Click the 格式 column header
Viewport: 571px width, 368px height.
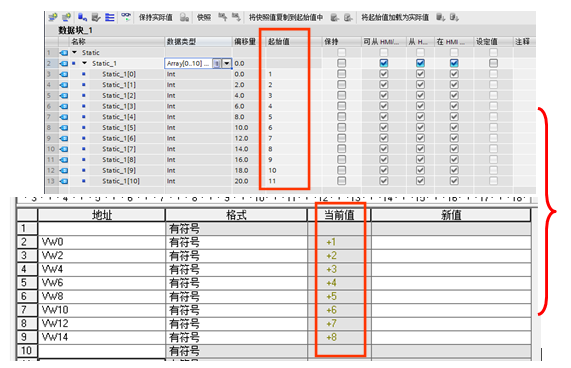(x=236, y=215)
